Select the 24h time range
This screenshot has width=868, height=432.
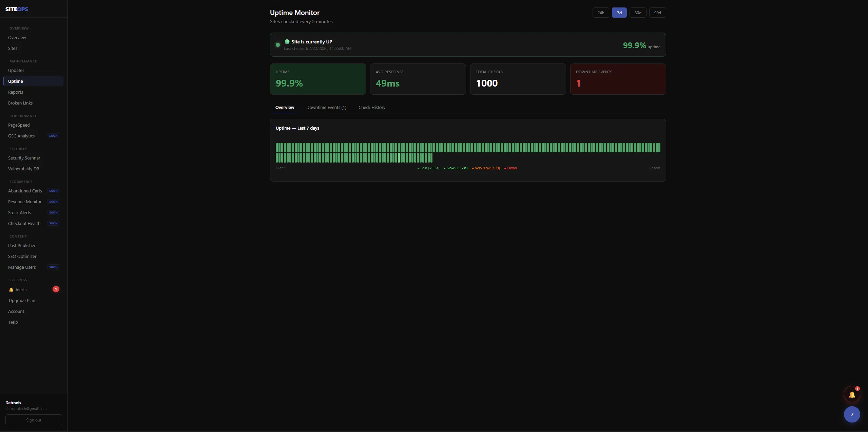(601, 13)
